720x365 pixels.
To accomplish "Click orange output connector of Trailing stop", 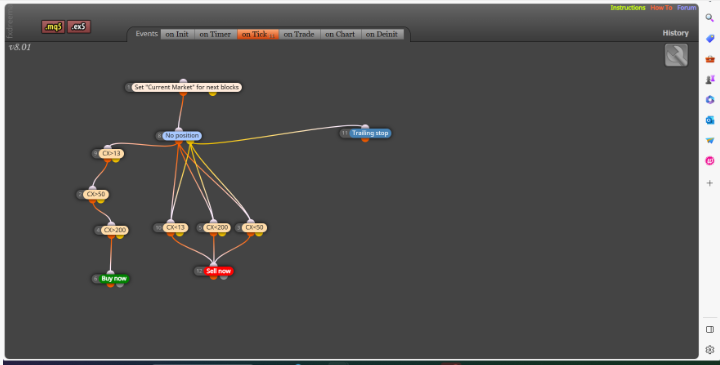I will (365, 139).
